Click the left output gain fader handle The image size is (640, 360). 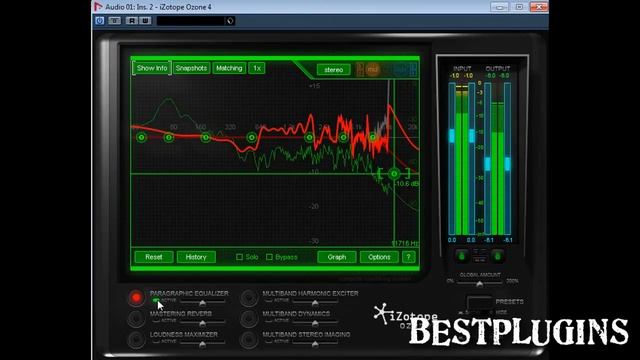[487, 164]
